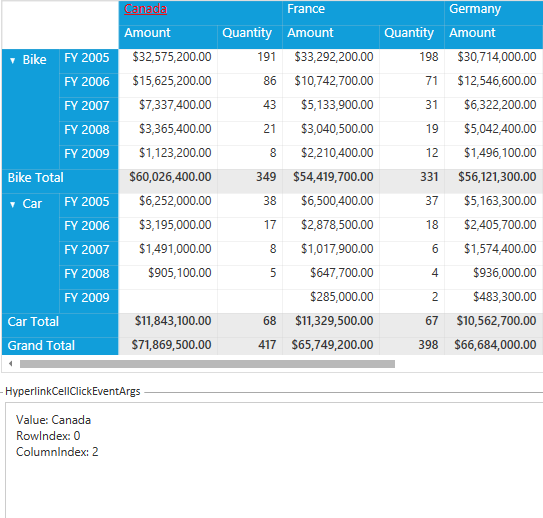
Task: Select France Car Total $11,329,500.00
Action: pos(331,325)
